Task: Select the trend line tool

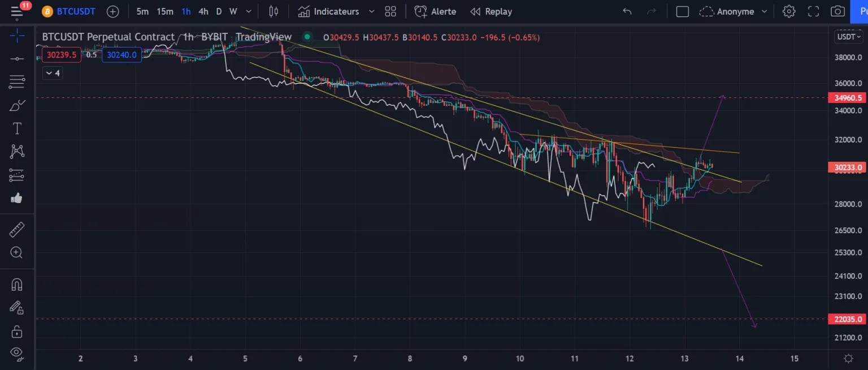Action: click(17, 59)
